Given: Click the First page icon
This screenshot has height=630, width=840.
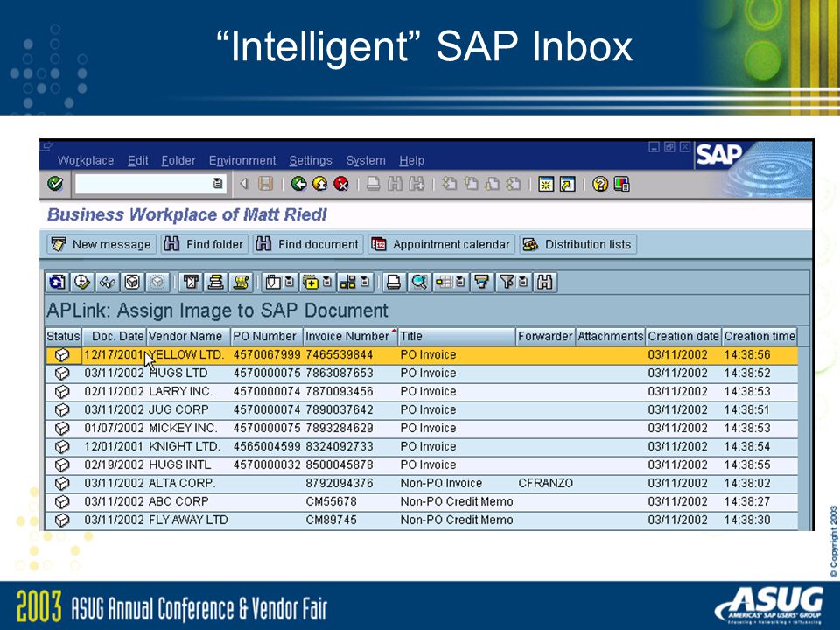Looking at the screenshot, I should tap(450, 184).
